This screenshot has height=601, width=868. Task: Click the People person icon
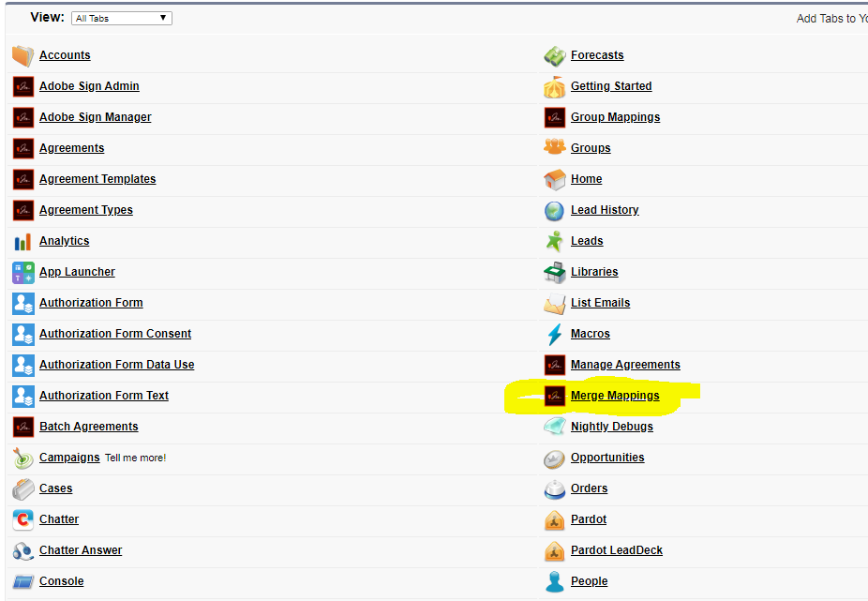tap(554, 581)
